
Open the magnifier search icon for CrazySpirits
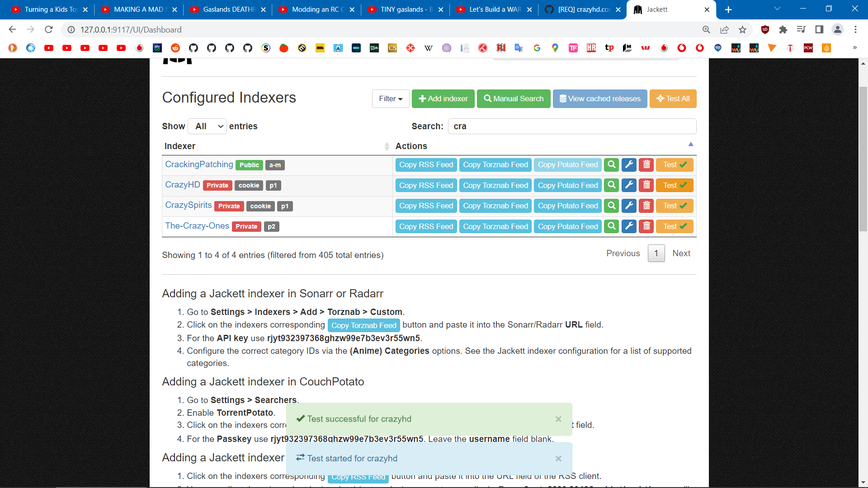click(x=611, y=206)
